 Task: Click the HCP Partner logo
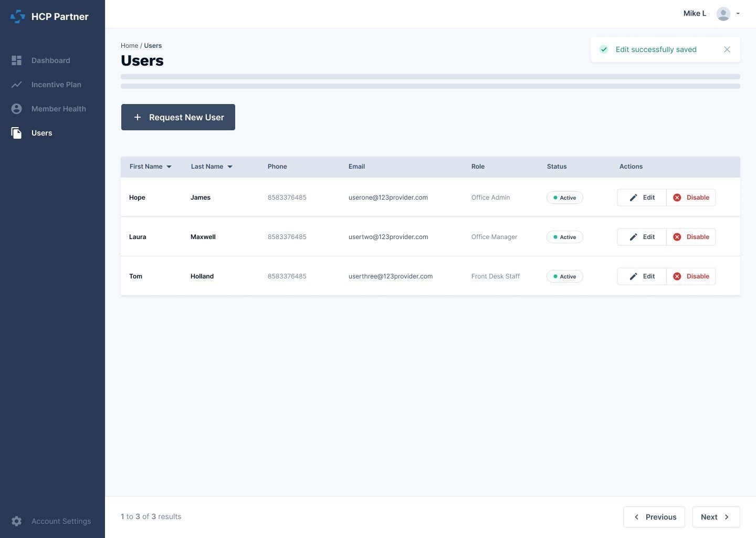tap(17, 16)
